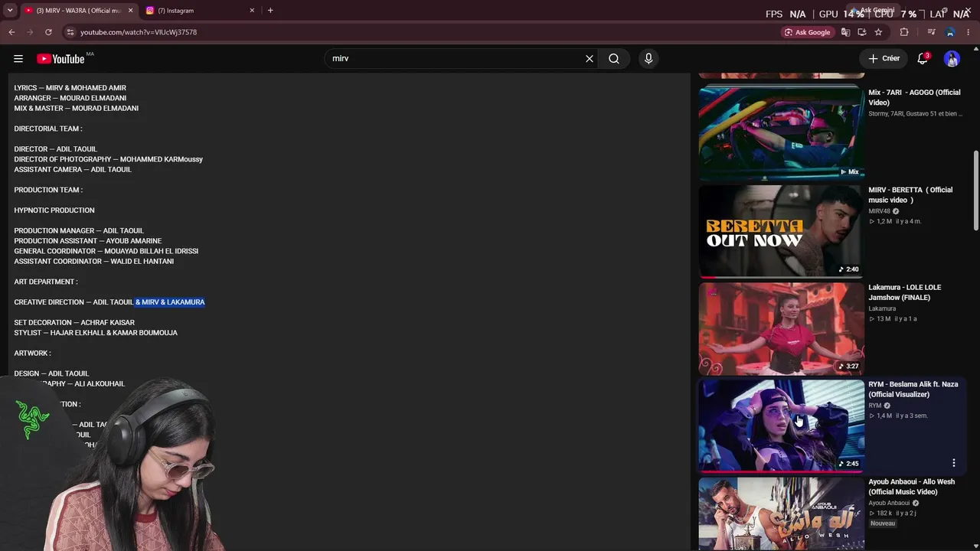The height and width of the screenshot is (551, 980).
Task: Click the highlighted text '& MIRV & LAKAMURA'
Action: pyautogui.click(x=170, y=302)
